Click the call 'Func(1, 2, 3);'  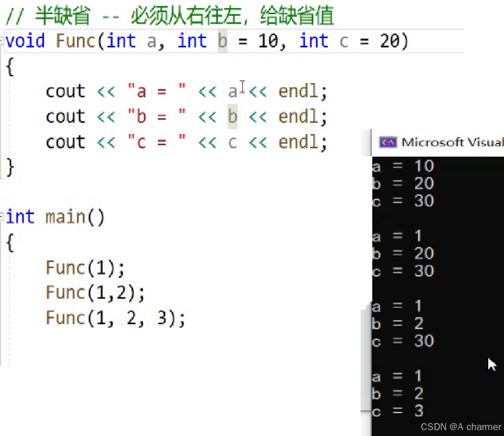click(116, 318)
